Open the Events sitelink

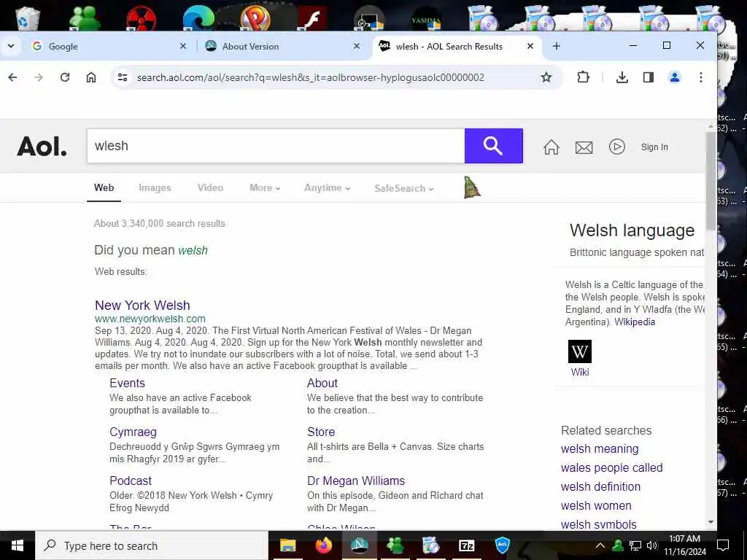coord(127,383)
